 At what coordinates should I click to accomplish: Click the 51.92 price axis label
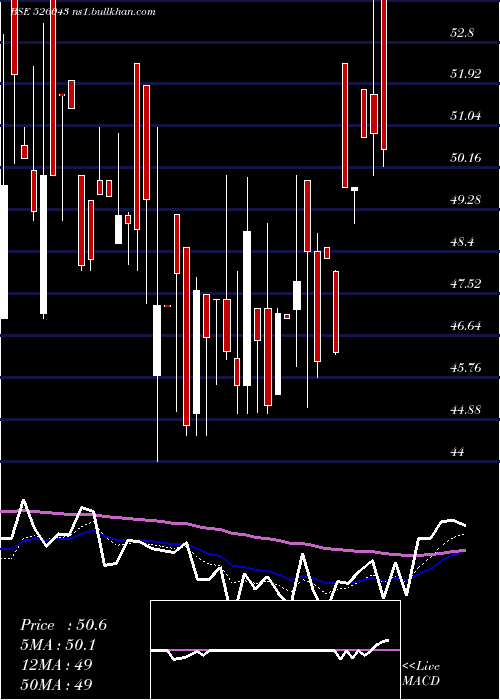(x=466, y=74)
